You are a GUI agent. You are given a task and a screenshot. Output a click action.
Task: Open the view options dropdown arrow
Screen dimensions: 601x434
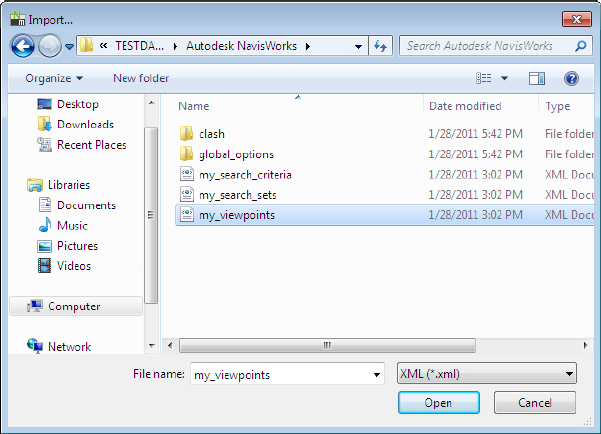point(504,78)
